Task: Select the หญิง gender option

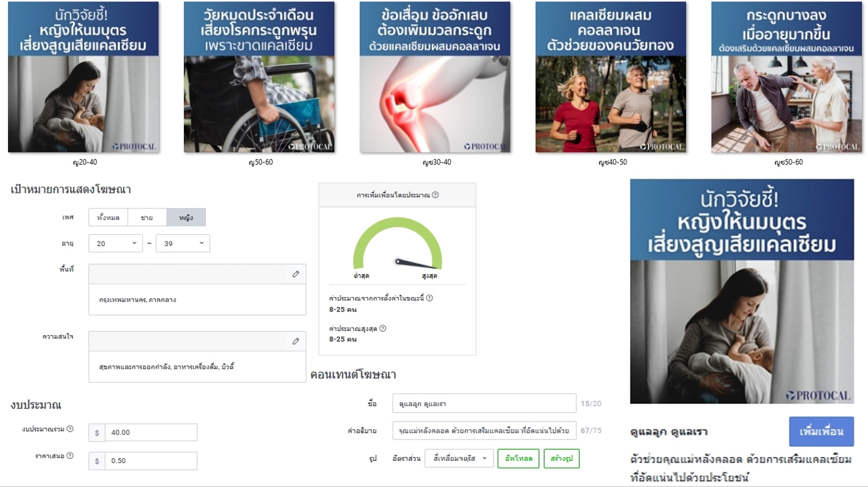Action: 186,217
